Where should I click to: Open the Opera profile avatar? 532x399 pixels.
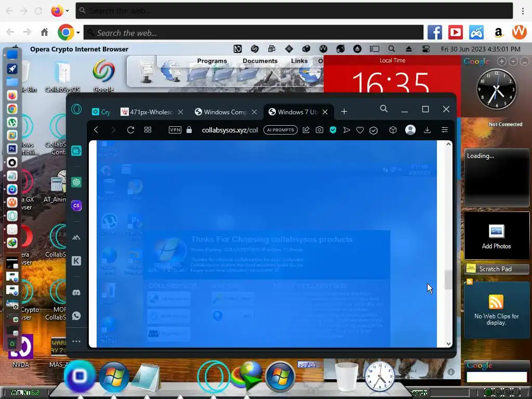tap(410, 130)
